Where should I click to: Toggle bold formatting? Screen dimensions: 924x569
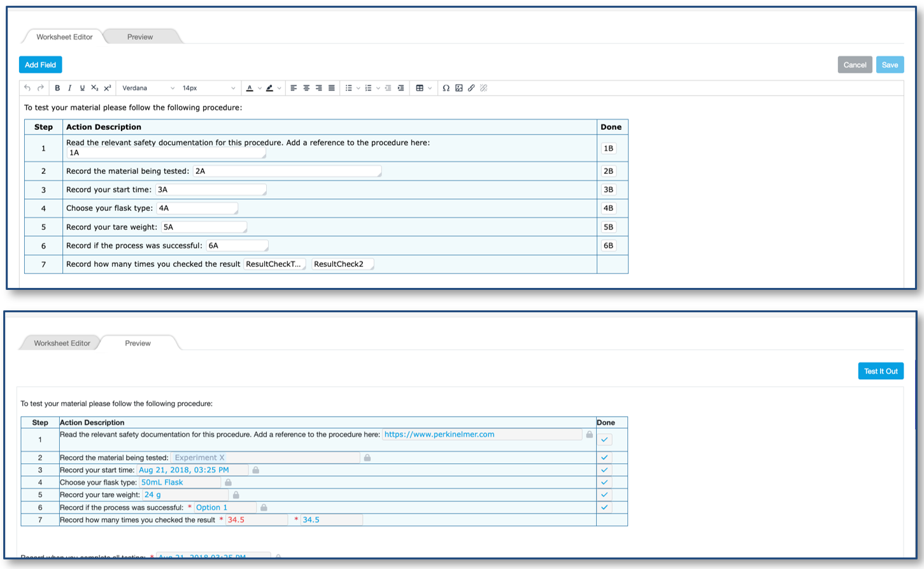[57, 88]
